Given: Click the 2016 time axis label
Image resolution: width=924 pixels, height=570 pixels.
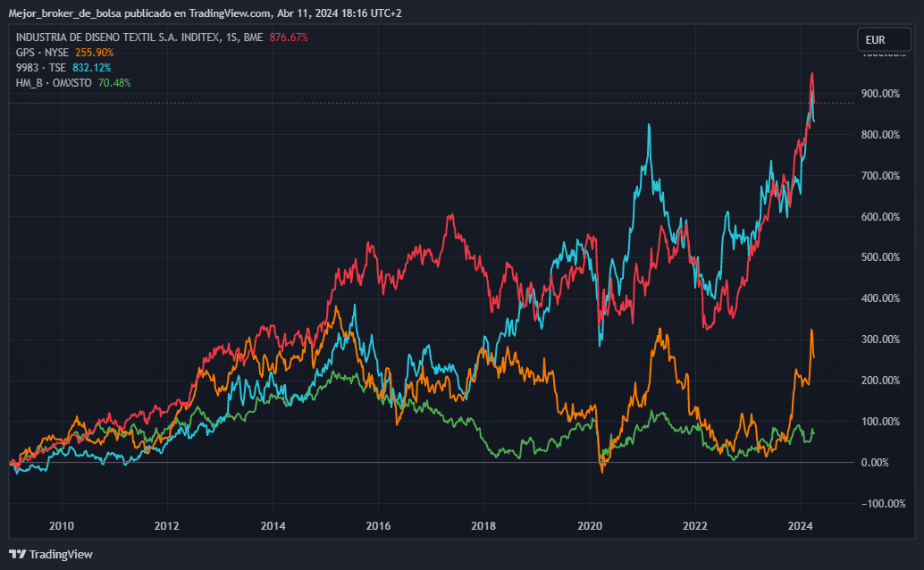Looking at the screenshot, I should coord(378,526).
